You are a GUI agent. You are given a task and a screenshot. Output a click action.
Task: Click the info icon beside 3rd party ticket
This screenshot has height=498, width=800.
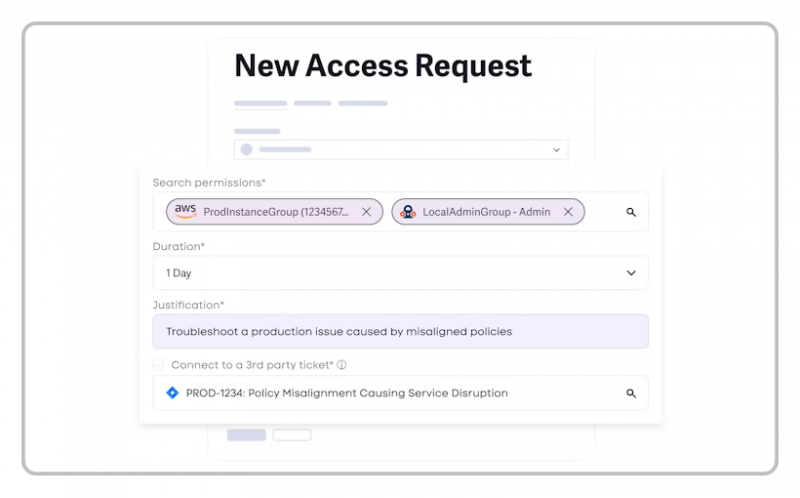[341, 365]
